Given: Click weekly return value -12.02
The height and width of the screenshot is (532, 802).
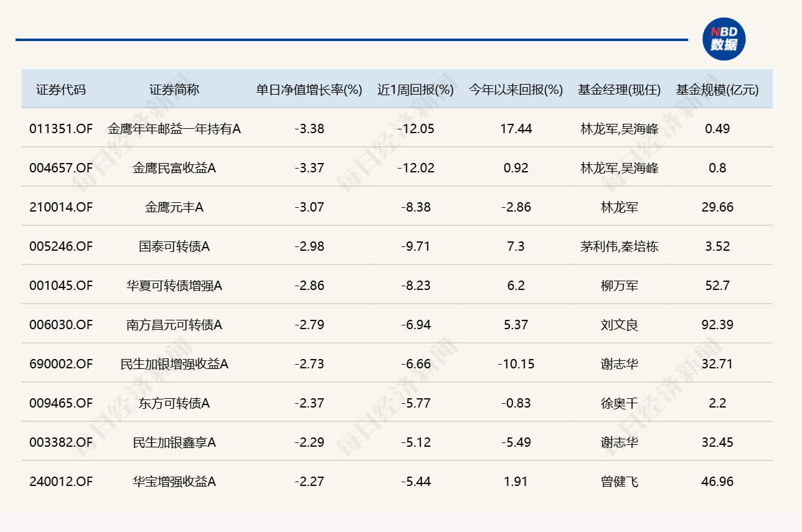Looking at the screenshot, I should point(416,168).
